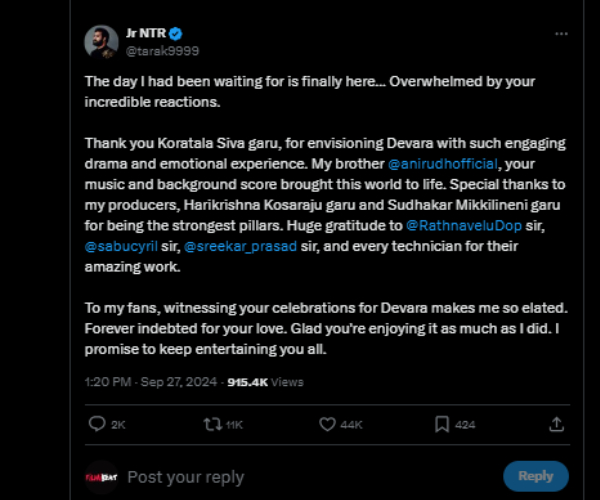Bookmark this post using the bookmark icon
The height and width of the screenshot is (500, 600).
tap(442, 424)
